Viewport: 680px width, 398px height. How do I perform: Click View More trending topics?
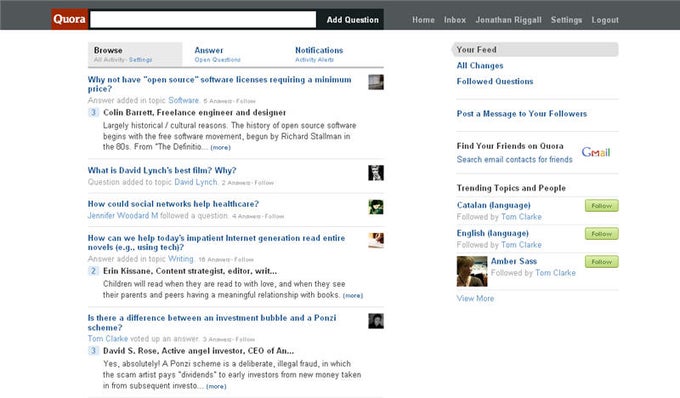point(475,298)
